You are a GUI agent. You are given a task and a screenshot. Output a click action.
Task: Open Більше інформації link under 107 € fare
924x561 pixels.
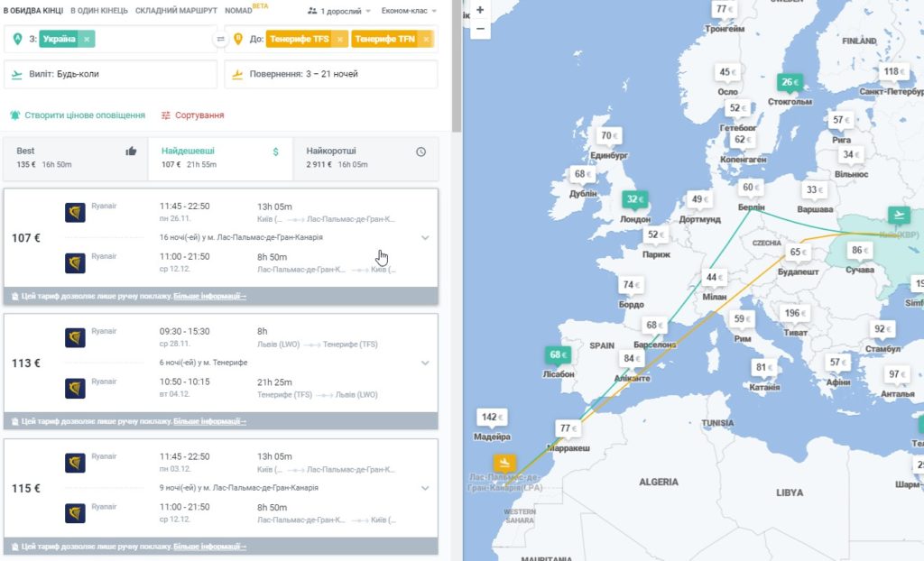(x=209, y=296)
